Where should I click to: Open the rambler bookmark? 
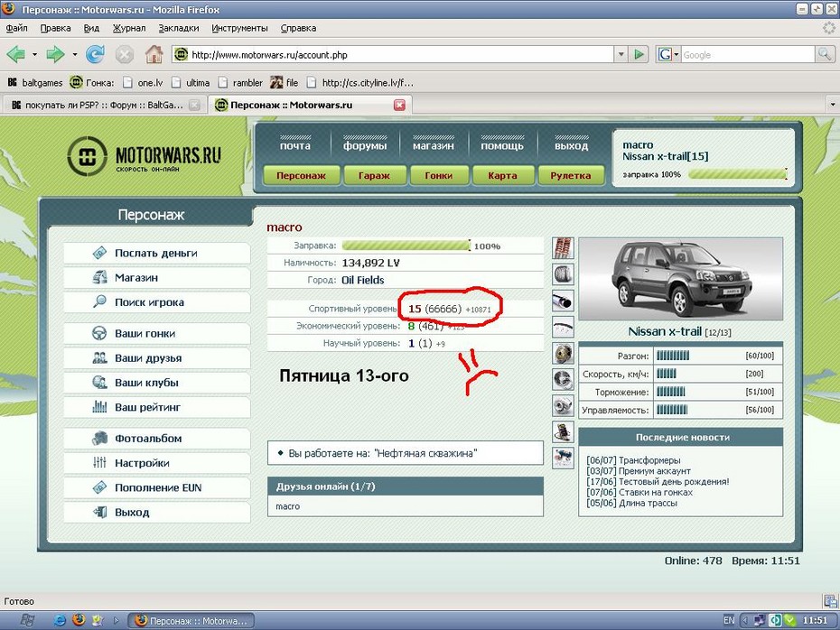(x=240, y=82)
